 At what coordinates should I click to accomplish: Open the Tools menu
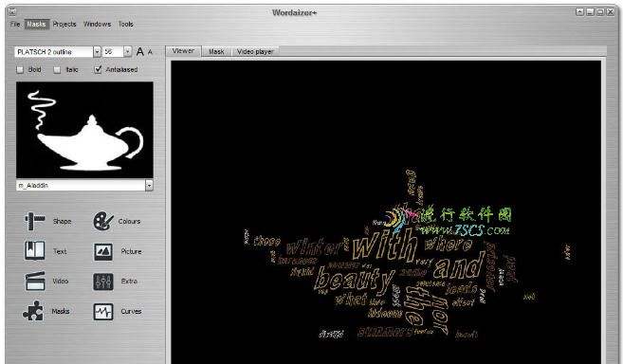click(x=125, y=25)
